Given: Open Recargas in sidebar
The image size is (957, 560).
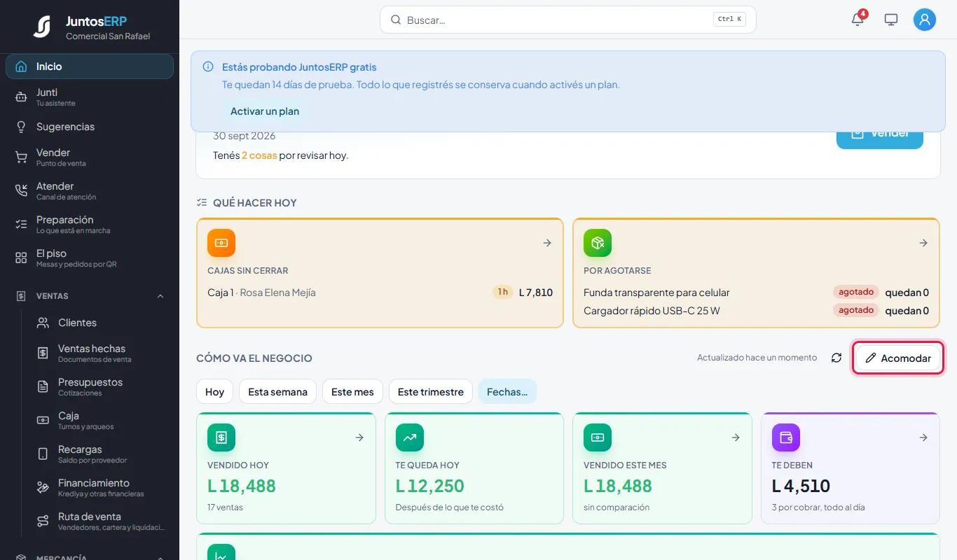Looking at the screenshot, I should click(x=100, y=454).
